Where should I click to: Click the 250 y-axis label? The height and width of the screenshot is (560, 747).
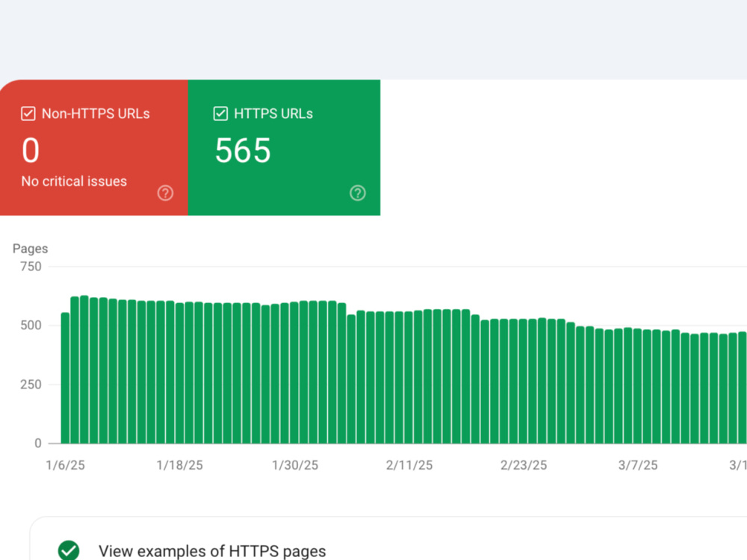(x=31, y=385)
